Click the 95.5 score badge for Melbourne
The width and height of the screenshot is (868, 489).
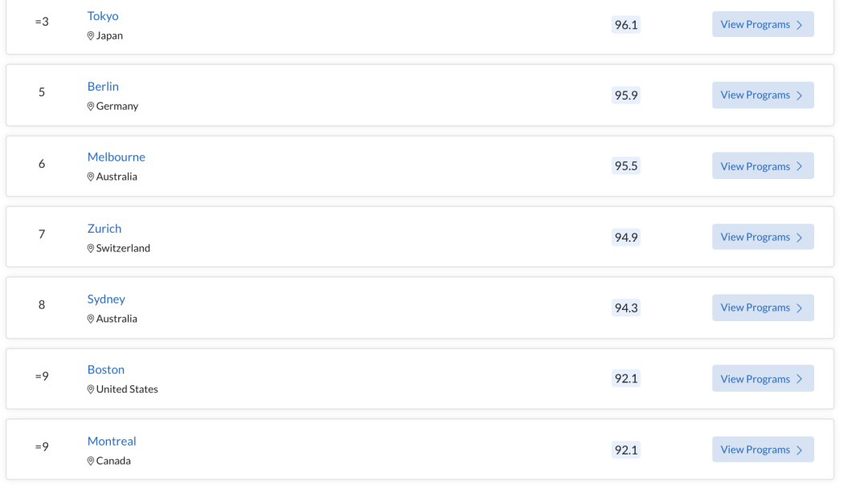point(626,166)
